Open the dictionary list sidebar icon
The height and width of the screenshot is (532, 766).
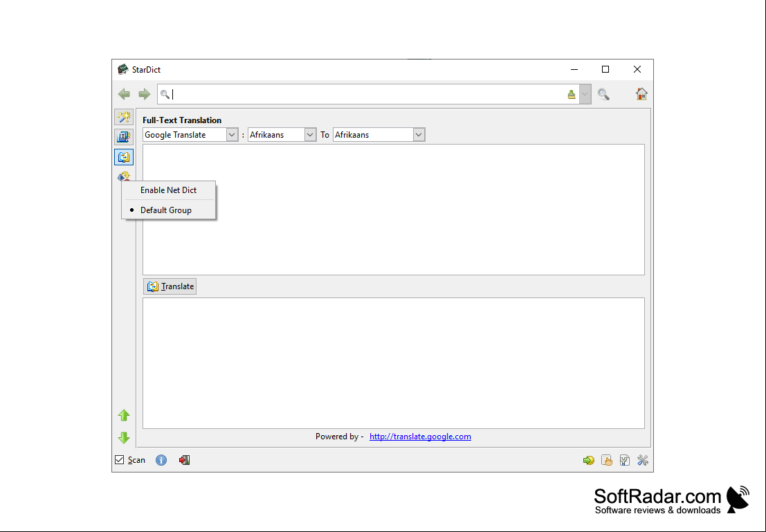pyautogui.click(x=124, y=137)
